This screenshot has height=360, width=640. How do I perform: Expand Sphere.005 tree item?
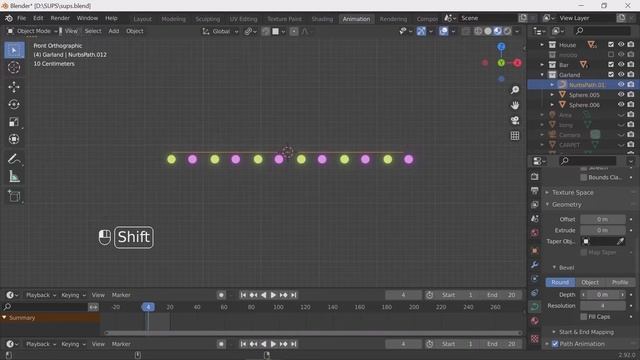click(552, 95)
